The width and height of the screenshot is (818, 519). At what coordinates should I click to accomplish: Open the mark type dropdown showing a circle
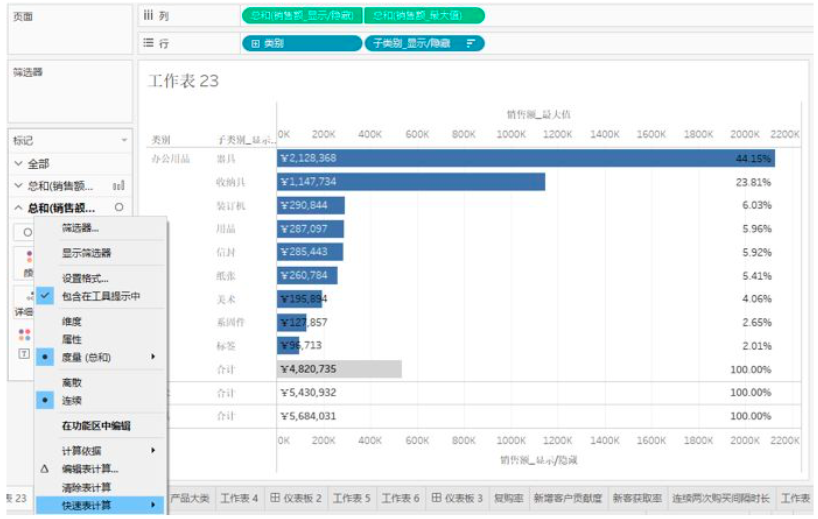(24, 232)
